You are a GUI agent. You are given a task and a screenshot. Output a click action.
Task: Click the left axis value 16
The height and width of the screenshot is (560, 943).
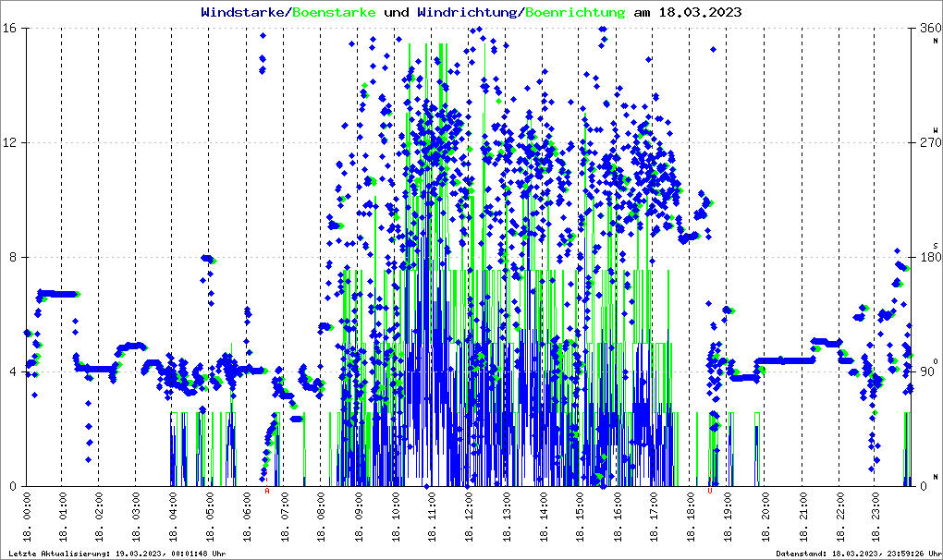[x=10, y=28]
